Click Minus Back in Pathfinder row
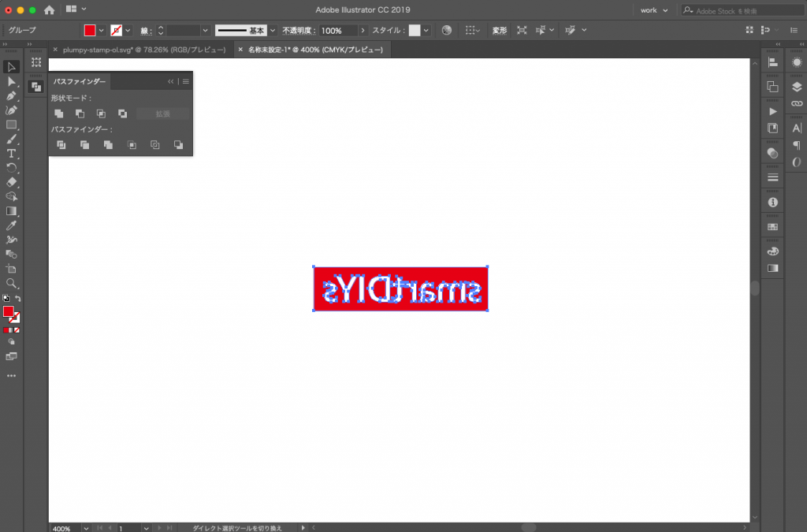Viewport: 807px width, 532px height. pyautogui.click(x=178, y=145)
